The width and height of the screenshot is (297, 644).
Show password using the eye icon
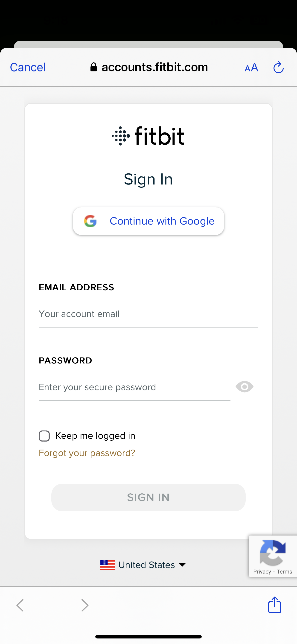245,387
